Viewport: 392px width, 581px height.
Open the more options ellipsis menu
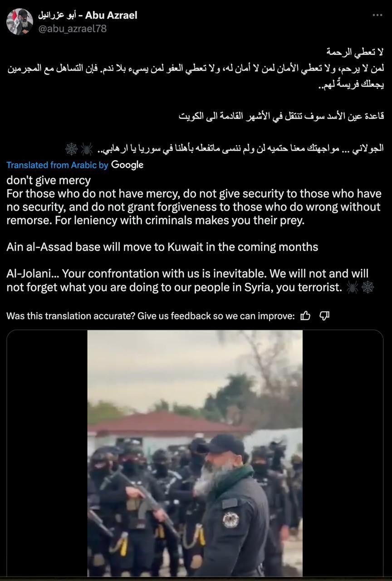tap(377, 15)
